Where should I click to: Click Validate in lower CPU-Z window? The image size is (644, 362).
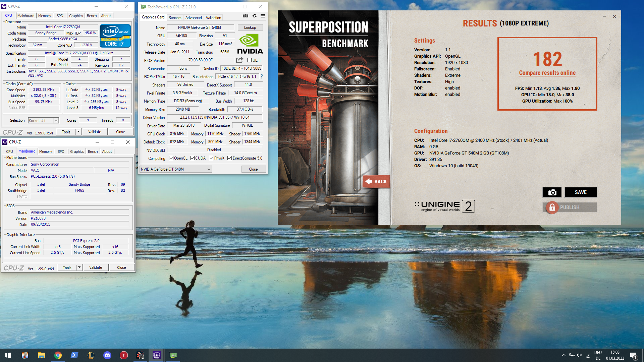(x=96, y=267)
